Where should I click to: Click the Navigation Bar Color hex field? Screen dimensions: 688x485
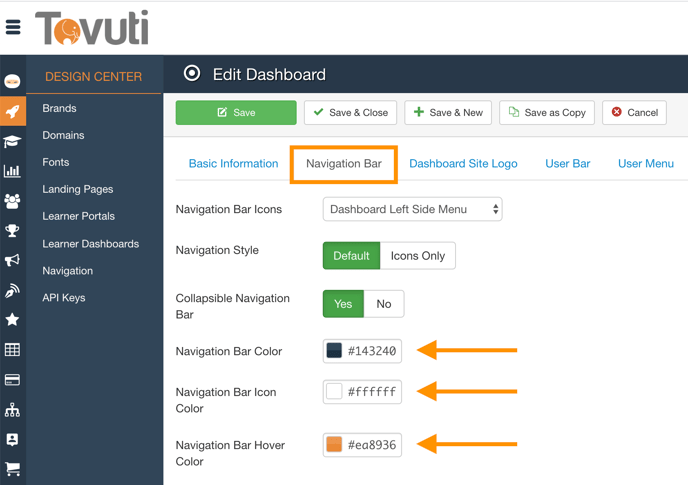(372, 351)
